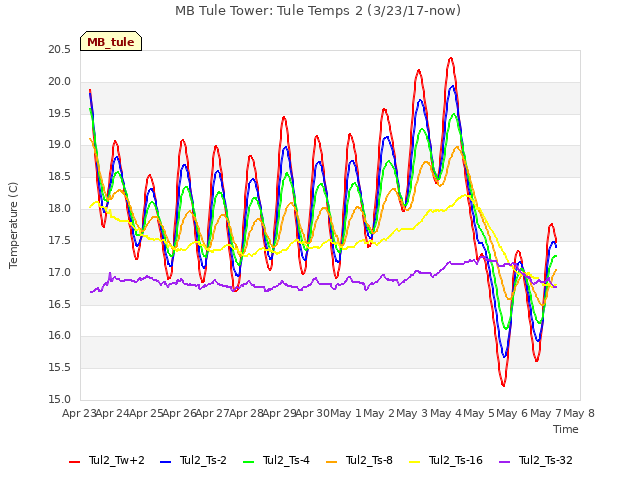This screenshot has height=480, width=640.
Task: Click the Temperature (C) axis label
Action: pos(13,225)
